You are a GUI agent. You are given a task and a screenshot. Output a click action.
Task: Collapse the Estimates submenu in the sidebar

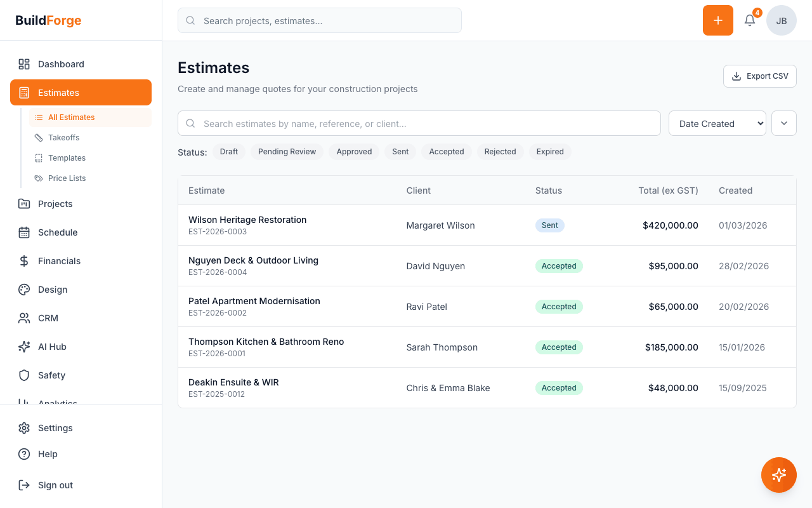click(x=58, y=92)
